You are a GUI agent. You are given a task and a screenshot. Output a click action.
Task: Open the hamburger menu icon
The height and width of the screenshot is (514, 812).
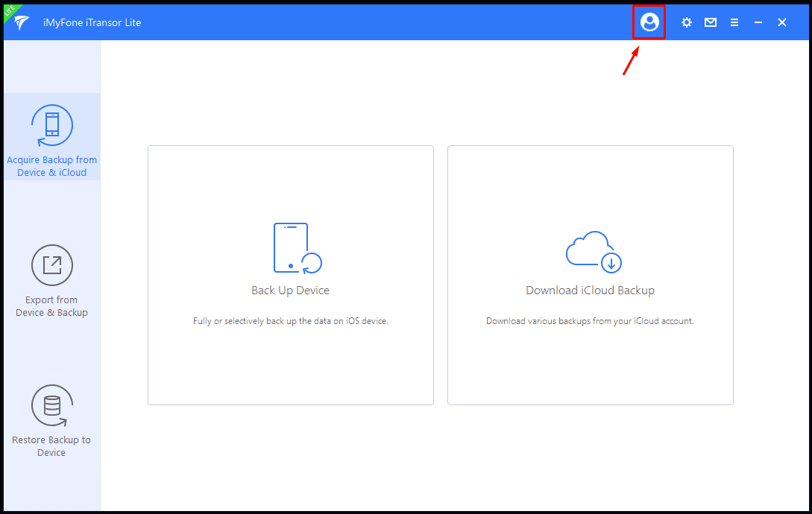click(x=734, y=22)
